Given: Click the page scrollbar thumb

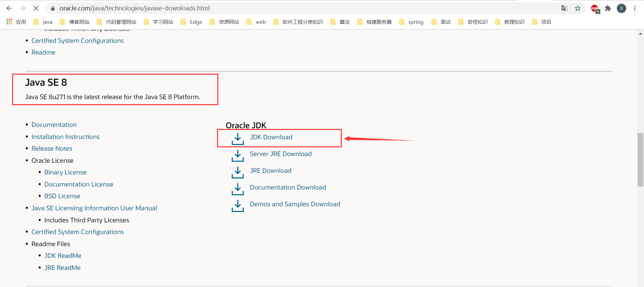Looking at the screenshot, I should point(640,159).
